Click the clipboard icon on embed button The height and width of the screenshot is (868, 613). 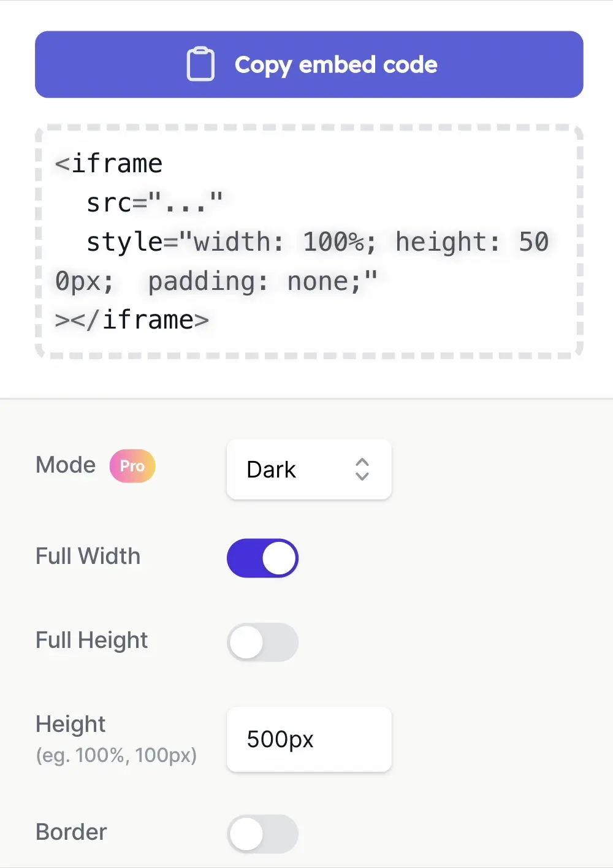coord(200,64)
